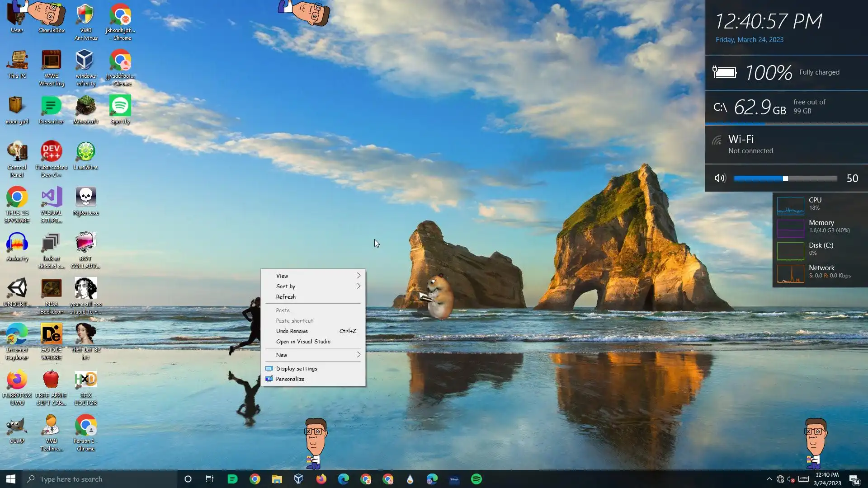Mute the volume speaker icon in widget
Screen dimensions: 868x488
[x=720, y=178]
